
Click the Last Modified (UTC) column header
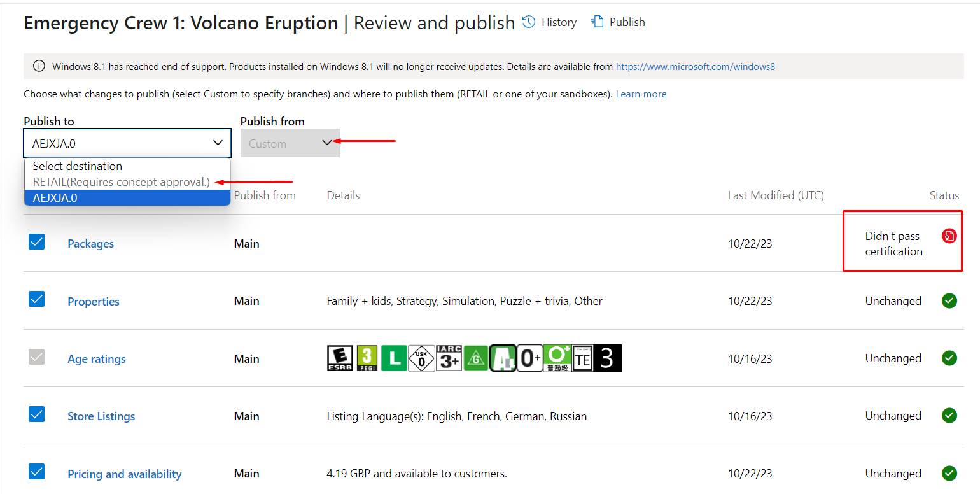point(776,195)
